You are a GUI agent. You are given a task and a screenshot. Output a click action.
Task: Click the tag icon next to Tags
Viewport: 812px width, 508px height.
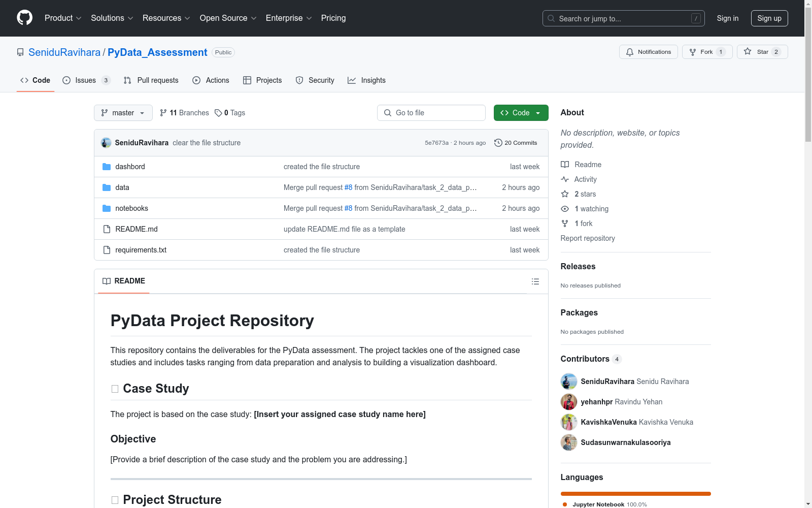218,113
